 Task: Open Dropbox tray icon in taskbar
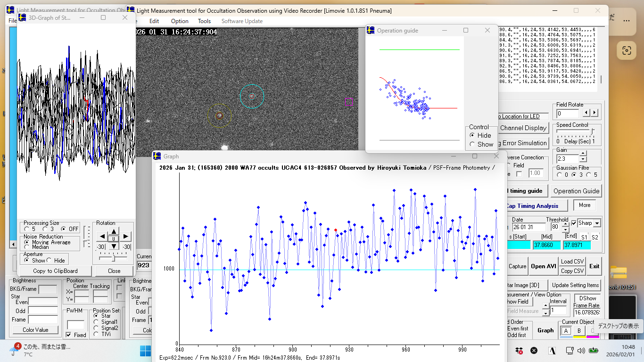pos(519,350)
